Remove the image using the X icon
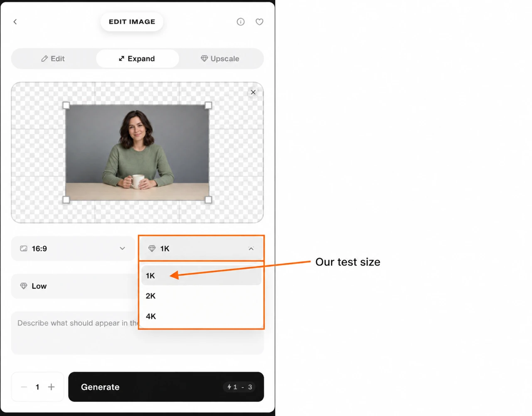 253,92
